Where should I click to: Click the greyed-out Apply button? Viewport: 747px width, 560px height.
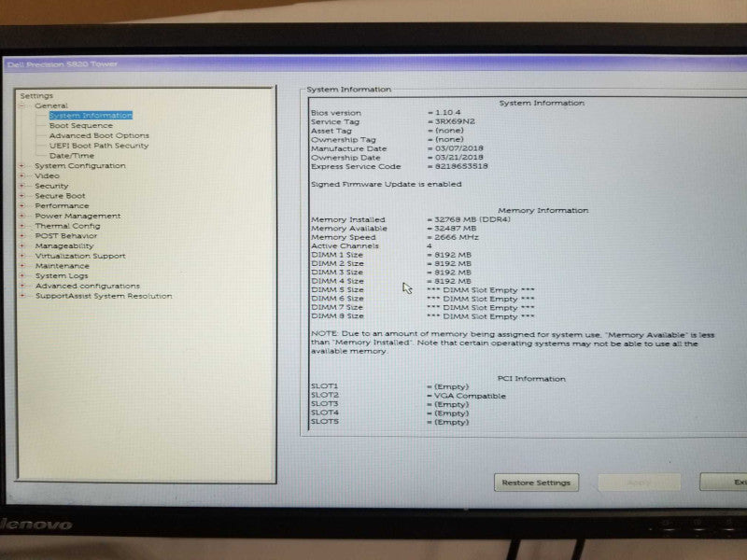(x=639, y=483)
